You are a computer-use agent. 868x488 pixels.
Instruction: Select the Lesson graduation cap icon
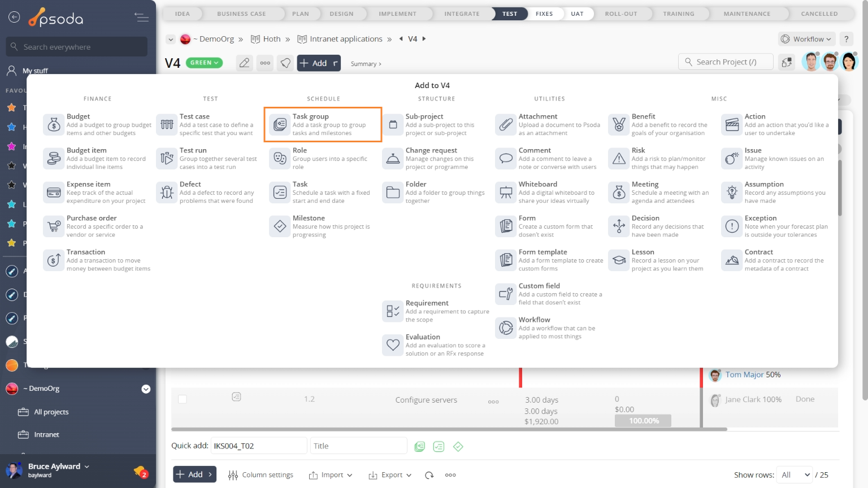click(619, 260)
